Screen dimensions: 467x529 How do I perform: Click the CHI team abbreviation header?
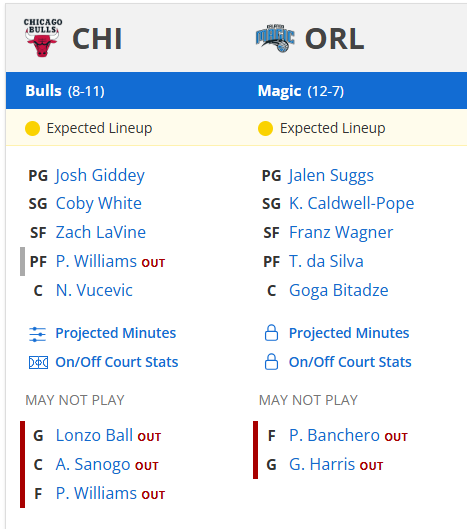(x=97, y=39)
